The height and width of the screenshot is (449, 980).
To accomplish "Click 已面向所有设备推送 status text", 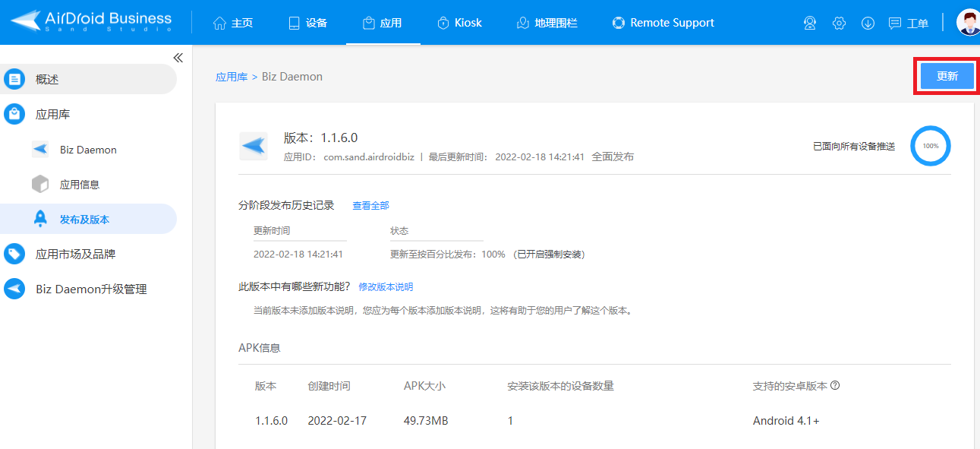I will click(x=854, y=146).
